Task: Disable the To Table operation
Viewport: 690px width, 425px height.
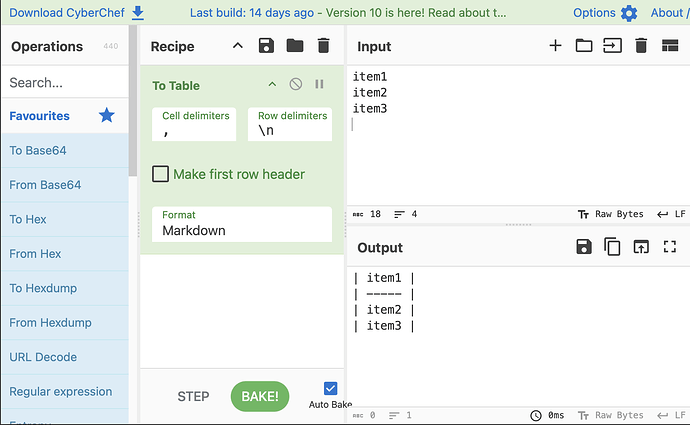Action: (296, 84)
